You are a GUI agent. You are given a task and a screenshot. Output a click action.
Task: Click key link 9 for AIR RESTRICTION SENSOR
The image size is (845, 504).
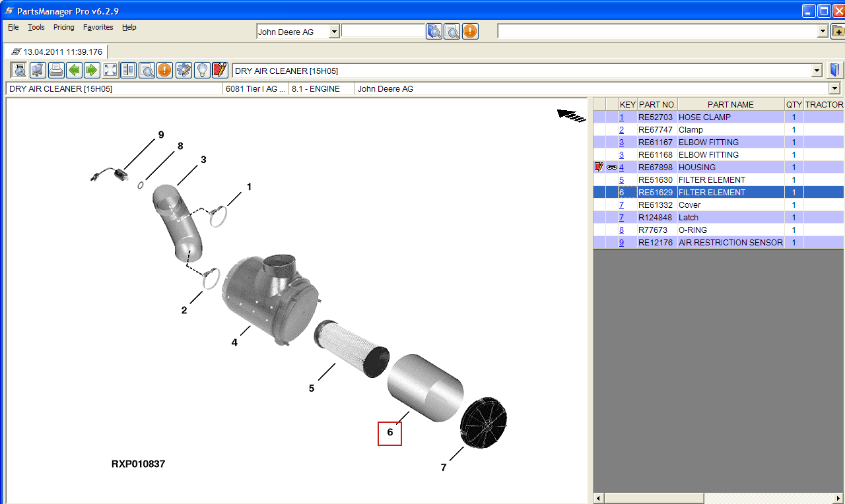[621, 243]
